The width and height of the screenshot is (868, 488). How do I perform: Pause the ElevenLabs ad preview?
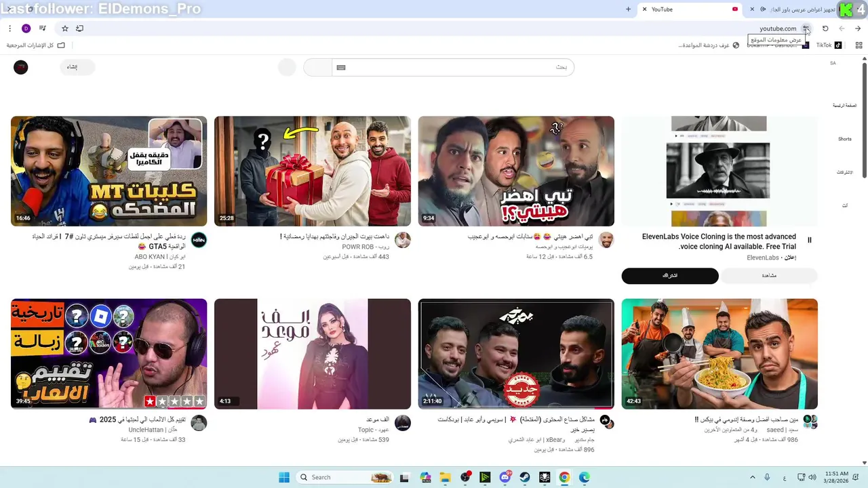(809, 240)
